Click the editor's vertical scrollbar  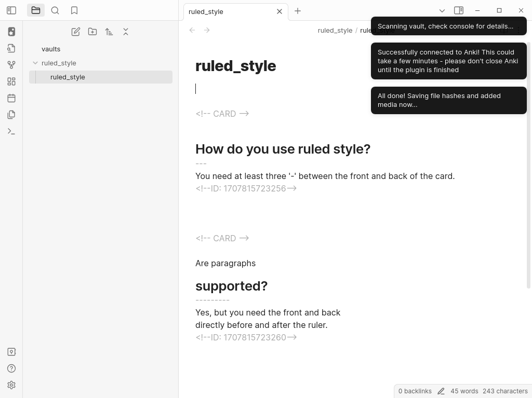click(529, 166)
